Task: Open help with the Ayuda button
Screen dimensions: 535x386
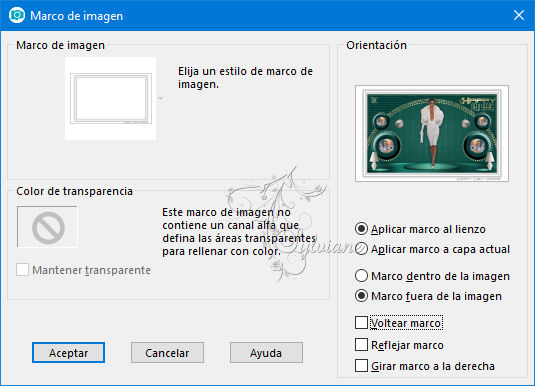Action: 266,353
